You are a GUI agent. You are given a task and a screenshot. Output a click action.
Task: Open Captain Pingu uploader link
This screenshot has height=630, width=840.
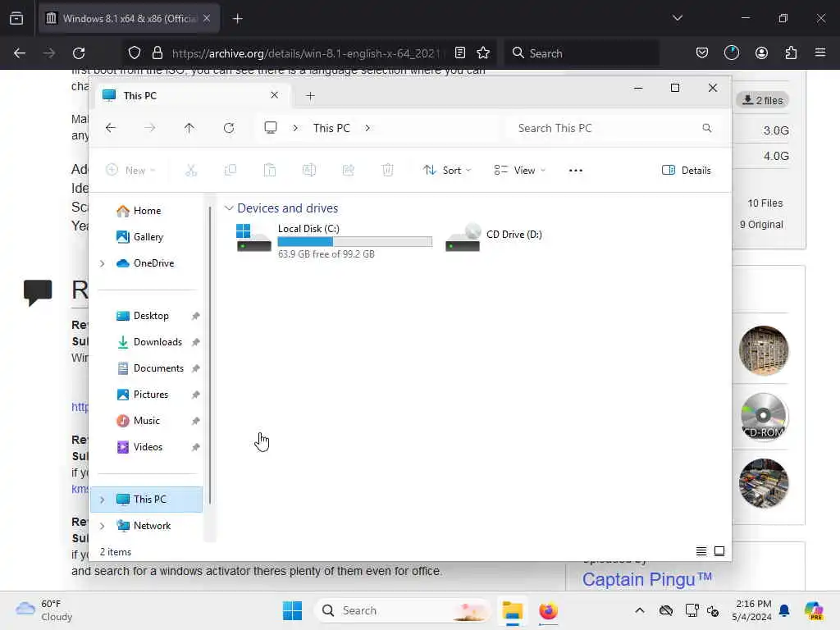[646, 579]
